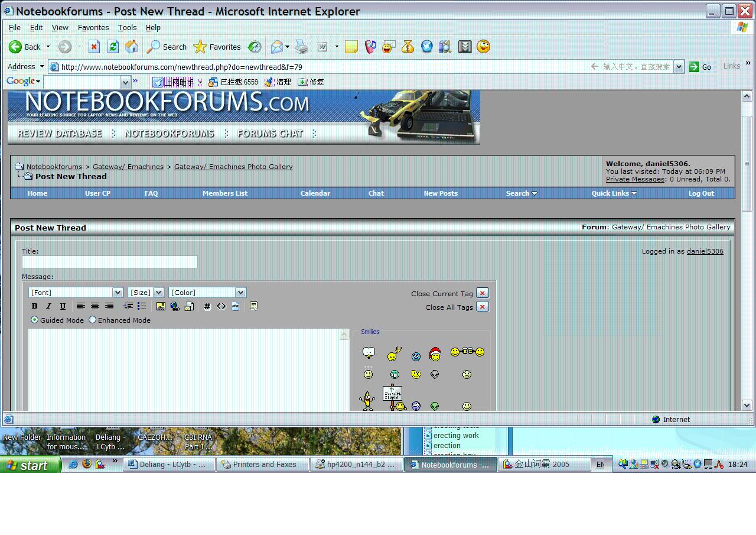This screenshot has width=756, height=535.
Task: Insert the dancing banana smiley
Action: click(367, 401)
